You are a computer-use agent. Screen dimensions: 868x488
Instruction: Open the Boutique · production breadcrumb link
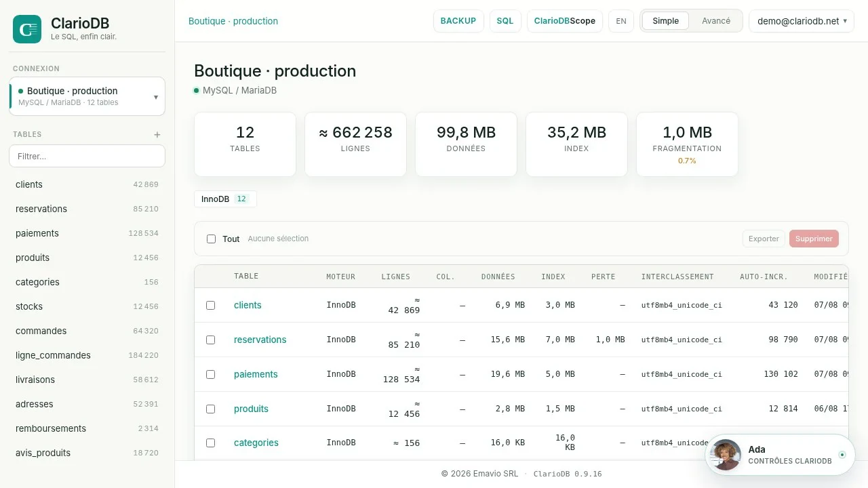coord(233,21)
